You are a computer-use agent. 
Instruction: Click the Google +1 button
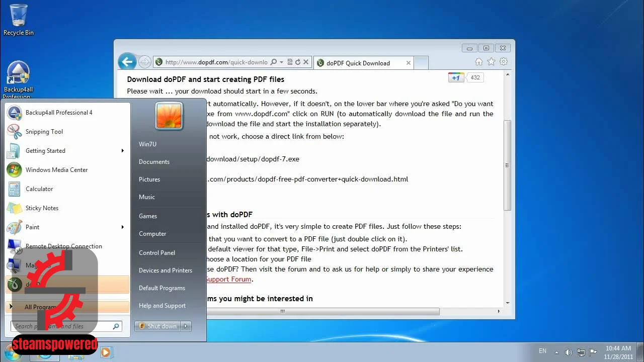point(456,77)
